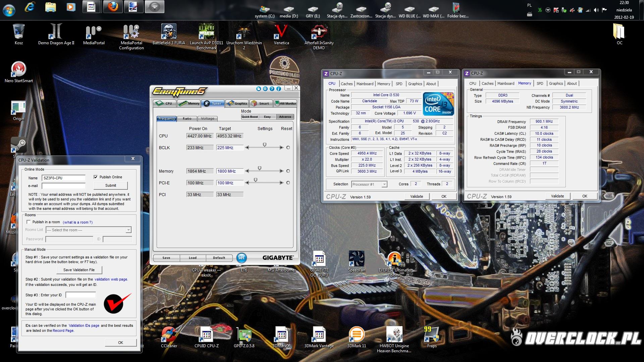Open the Validation IDs page link
The height and width of the screenshot is (362, 644).
pyautogui.click(x=84, y=325)
